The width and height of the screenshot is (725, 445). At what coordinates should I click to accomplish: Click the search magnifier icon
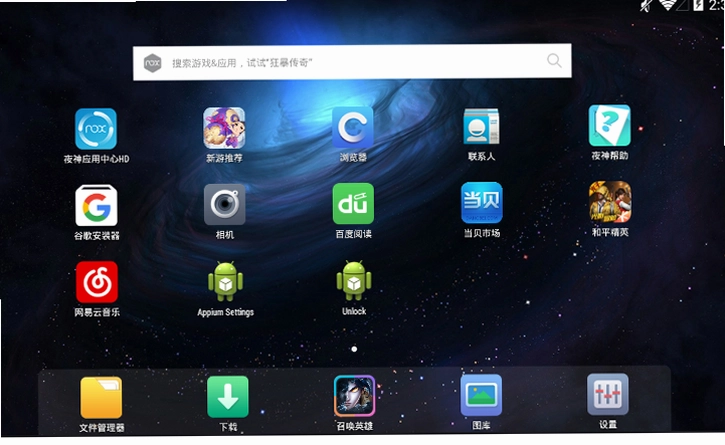pos(554,61)
